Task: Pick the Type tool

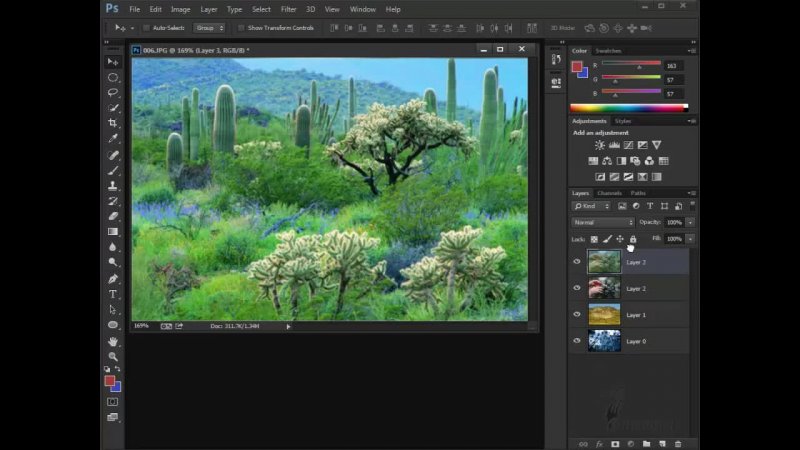Action: pyautogui.click(x=113, y=294)
